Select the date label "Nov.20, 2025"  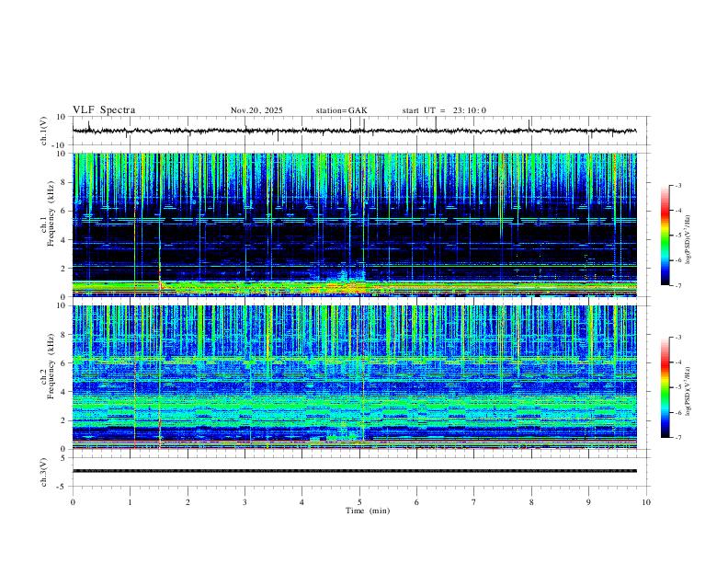[256, 110]
